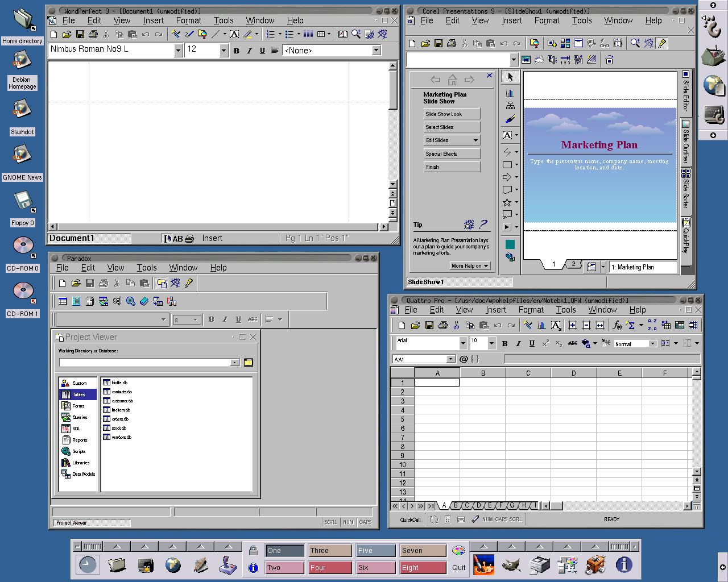Click the folder browse icon in Project Viewer
This screenshot has width=728, height=582.
click(x=249, y=363)
